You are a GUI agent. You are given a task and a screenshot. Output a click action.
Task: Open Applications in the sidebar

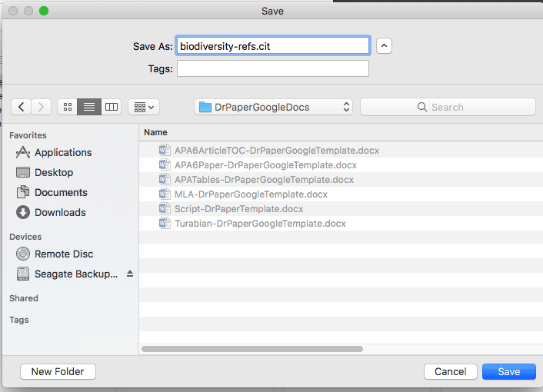[63, 152]
